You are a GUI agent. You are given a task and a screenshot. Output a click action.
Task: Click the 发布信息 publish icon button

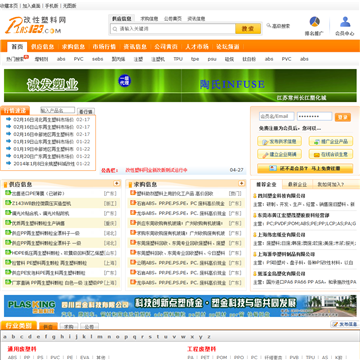pos(345,324)
